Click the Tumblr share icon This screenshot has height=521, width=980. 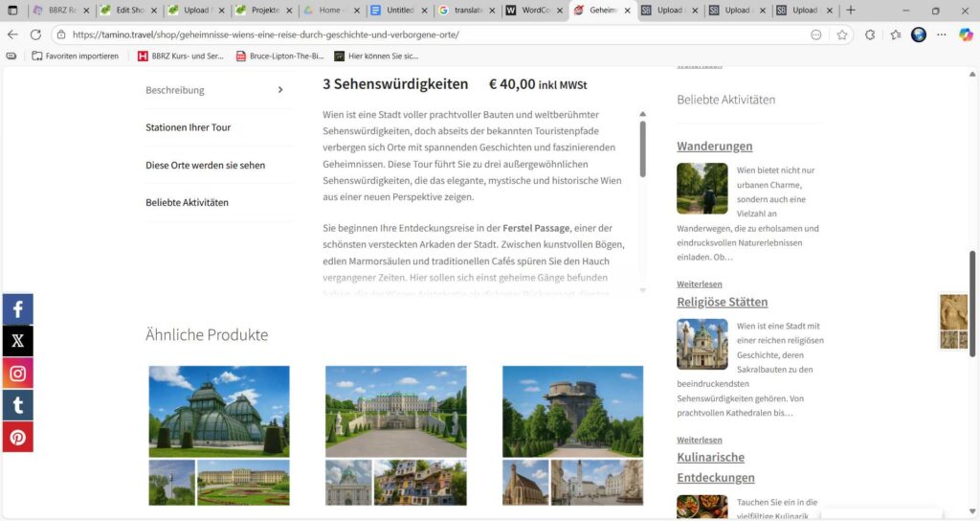coord(17,405)
